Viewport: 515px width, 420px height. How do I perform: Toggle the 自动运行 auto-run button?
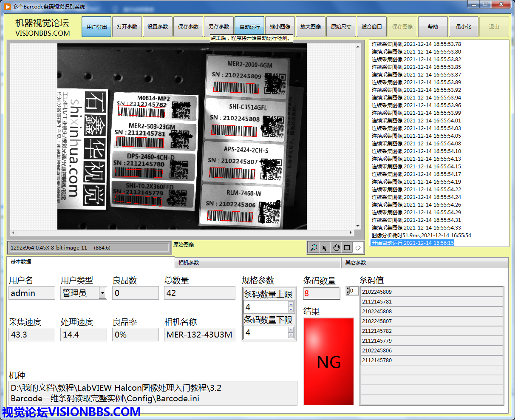pyautogui.click(x=249, y=27)
